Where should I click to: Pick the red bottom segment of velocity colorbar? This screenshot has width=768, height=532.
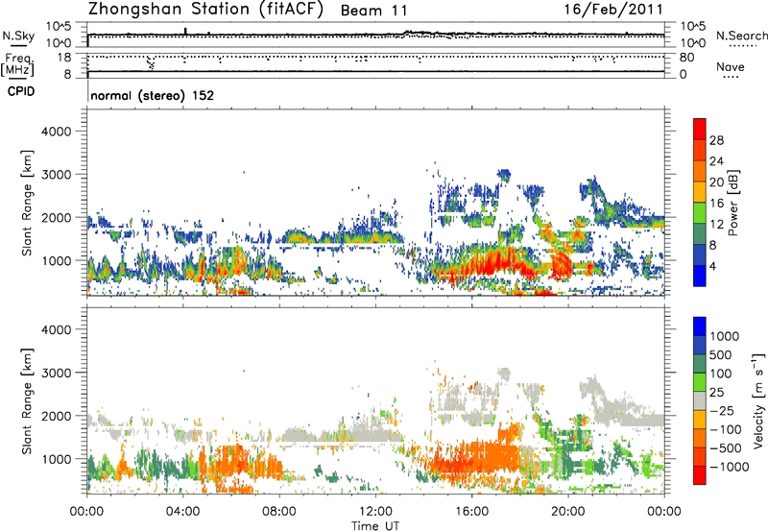click(700, 475)
